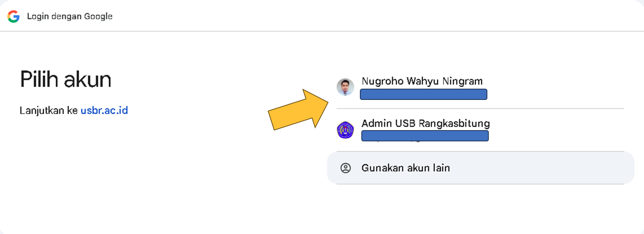Screen dimensions: 644x234
Task: Open the usbr.ac.id link
Action: pyautogui.click(x=104, y=110)
